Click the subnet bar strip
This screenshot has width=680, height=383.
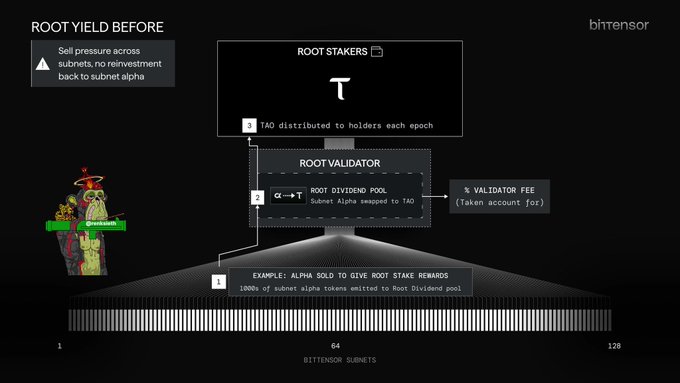(340, 320)
